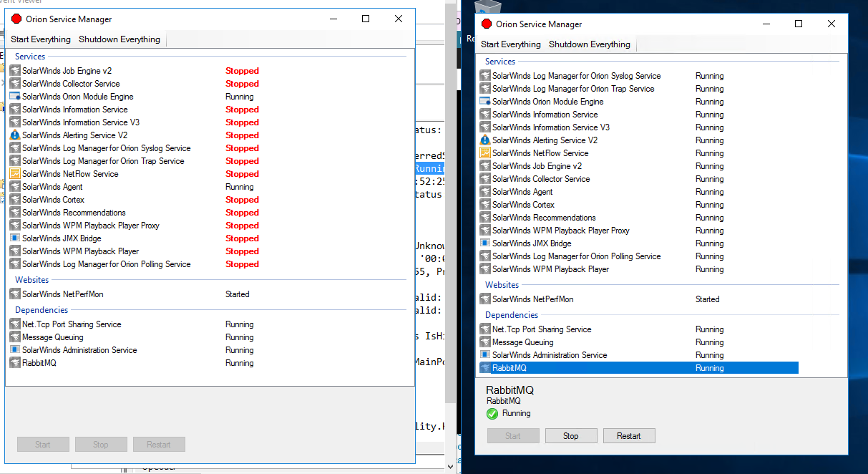This screenshot has height=474, width=868.
Task: Select Orion Polling Service row in left window
Action: [x=168, y=264]
